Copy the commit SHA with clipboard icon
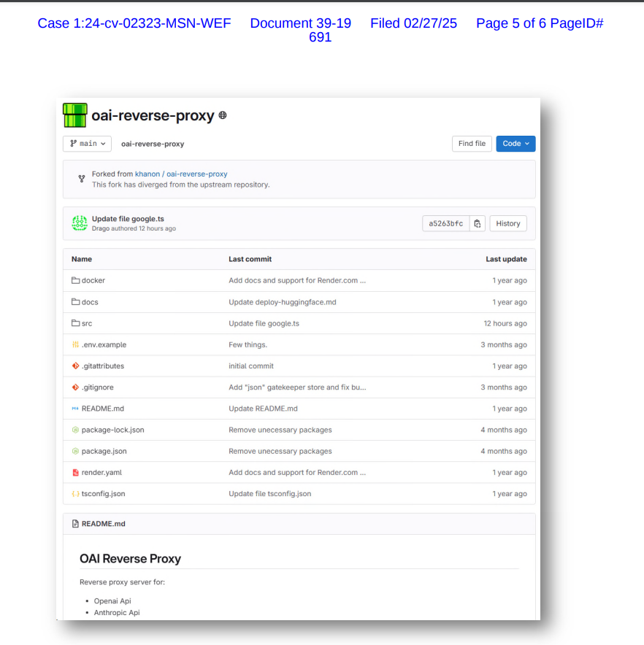The image size is (644, 645). click(478, 223)
